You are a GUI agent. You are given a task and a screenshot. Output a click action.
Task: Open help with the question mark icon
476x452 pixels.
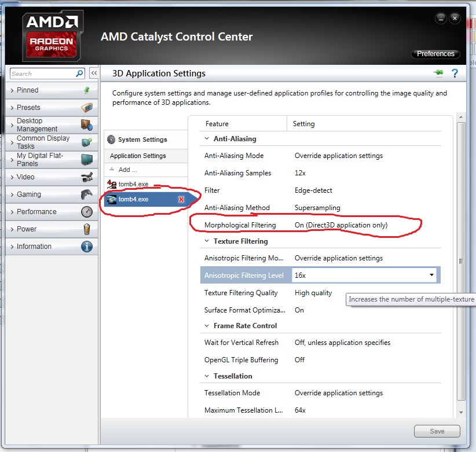pyautogui.click(x=455, y=73)
